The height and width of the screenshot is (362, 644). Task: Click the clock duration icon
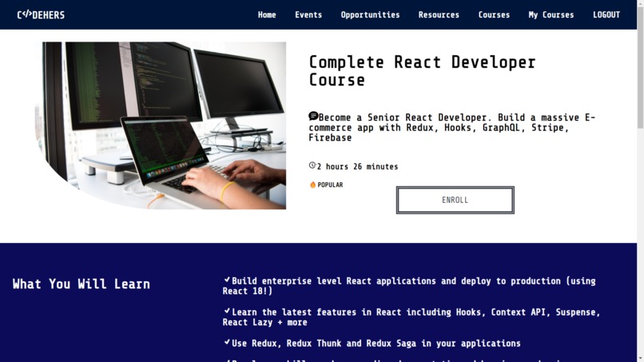[312, 165]
